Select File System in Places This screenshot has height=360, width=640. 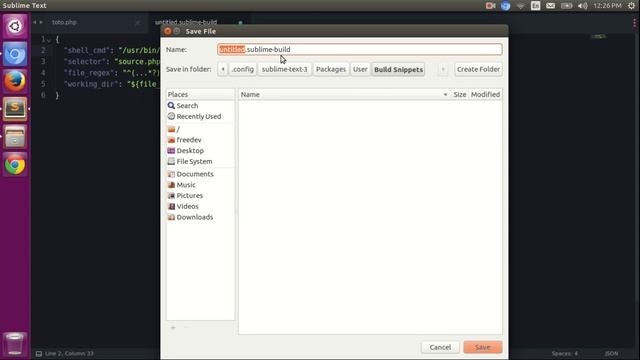(x=190, y=161)
